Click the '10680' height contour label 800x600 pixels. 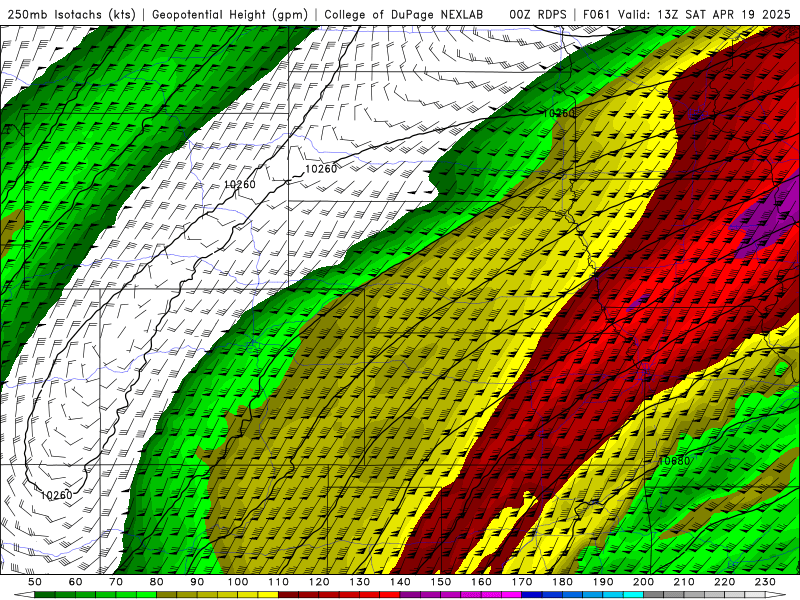tap(674, 461)
